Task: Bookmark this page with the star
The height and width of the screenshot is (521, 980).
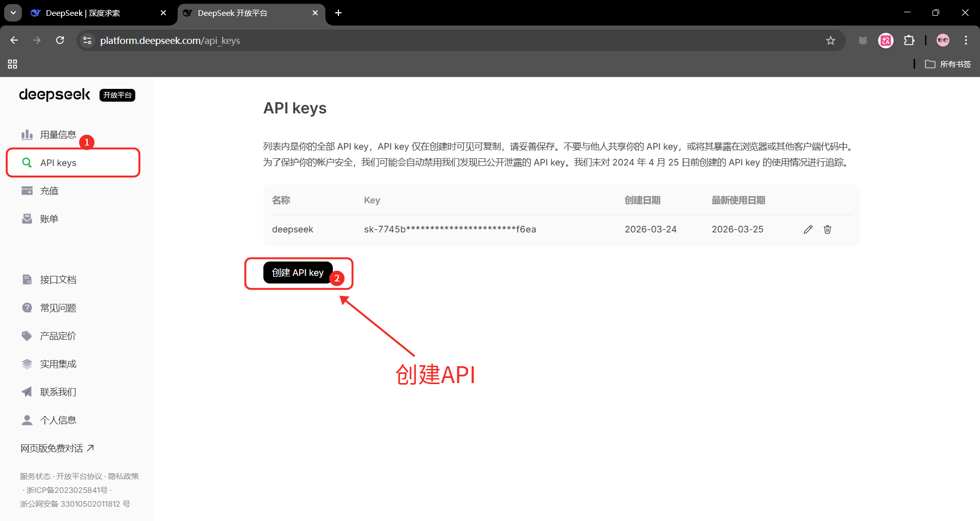Action: [830, 40]
